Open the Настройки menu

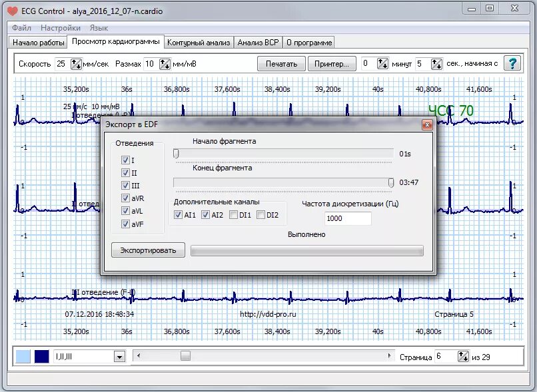(61, 28)
